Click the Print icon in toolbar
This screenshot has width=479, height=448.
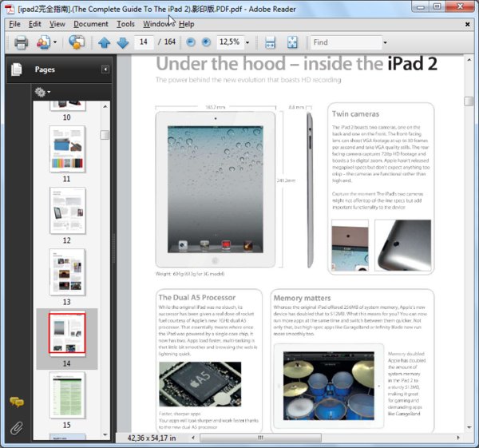(21, 42)
